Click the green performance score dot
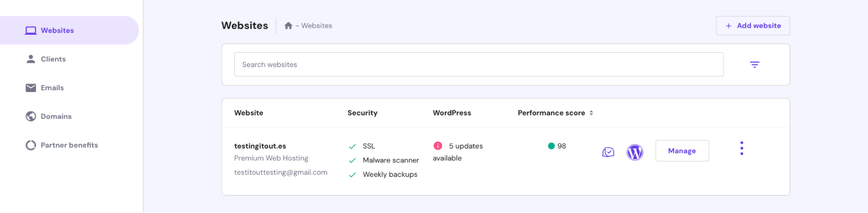The width and height of the screenshot is (868, 213). (x=551, y=146)
